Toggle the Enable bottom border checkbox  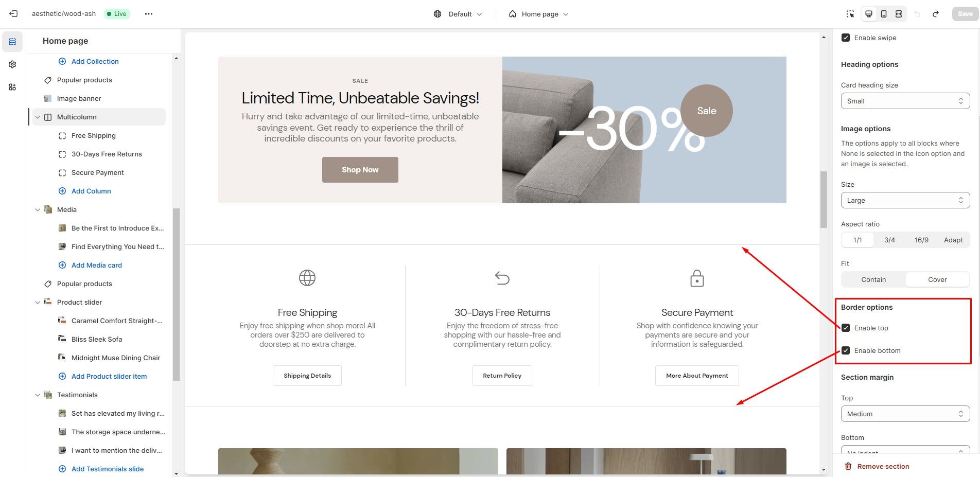[846, 350]
